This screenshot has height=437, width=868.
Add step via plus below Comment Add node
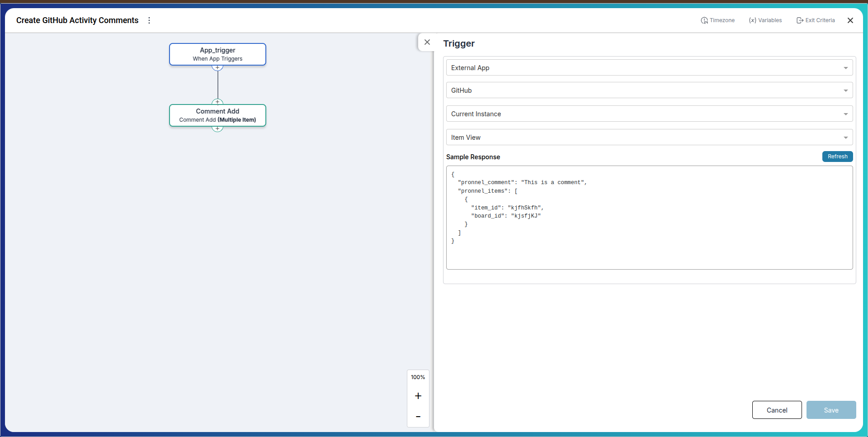[x=217, y=129]
